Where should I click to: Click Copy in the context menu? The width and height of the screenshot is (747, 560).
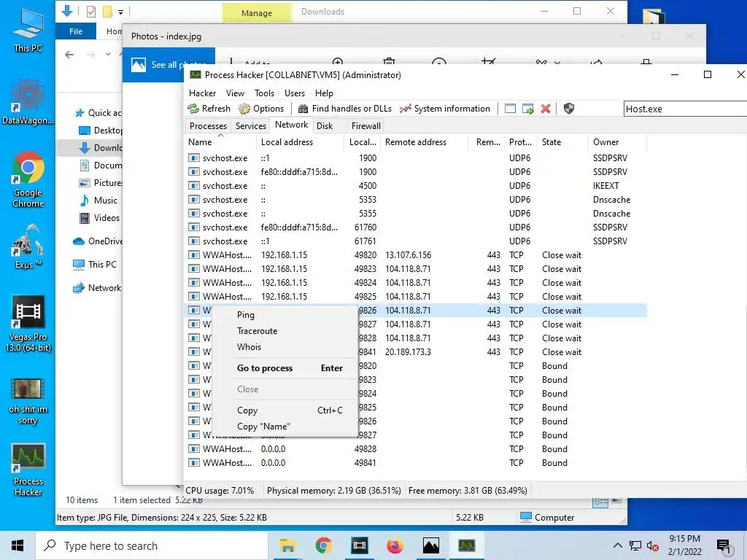pyautogui.click(x=285, y=410)
